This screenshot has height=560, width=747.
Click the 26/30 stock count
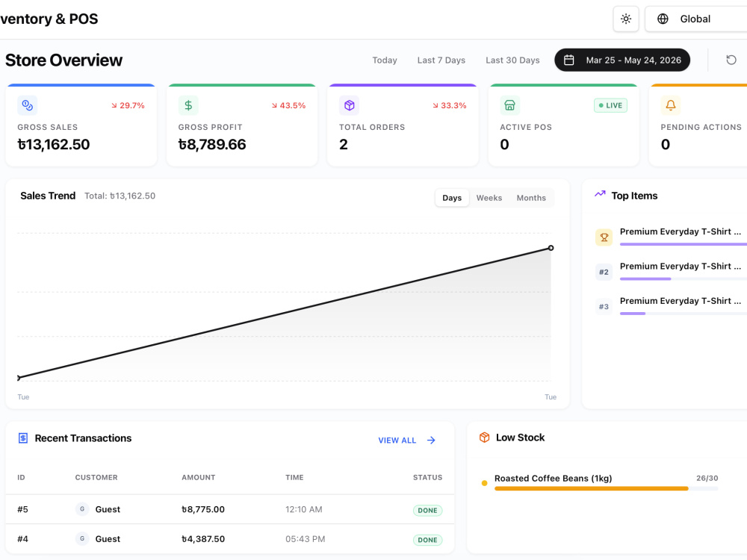707,478
